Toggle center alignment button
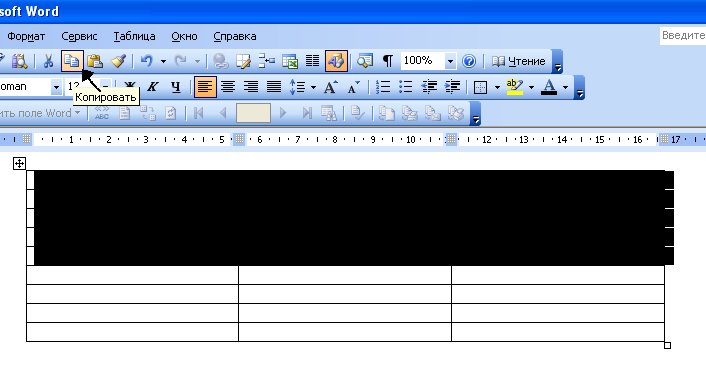Screen dimensions: 706x375 (228, 87)
